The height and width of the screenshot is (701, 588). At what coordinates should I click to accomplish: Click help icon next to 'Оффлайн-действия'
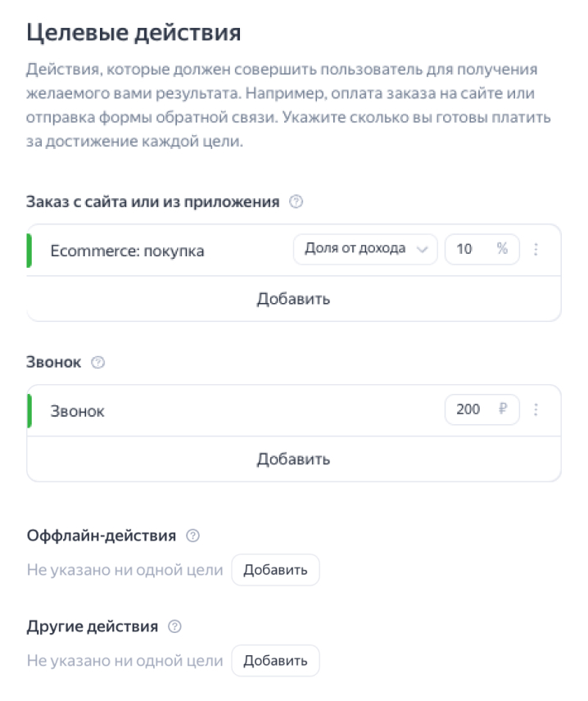192,536
